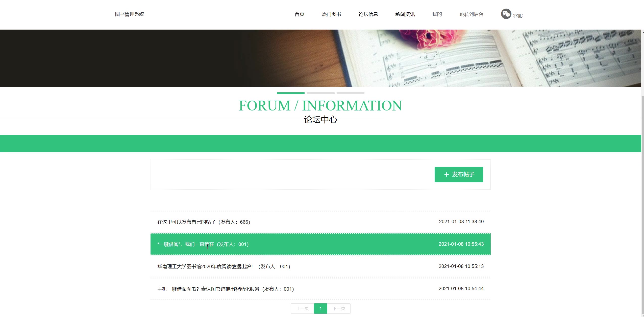Click the 客服 label

click(x=518, y=16)
